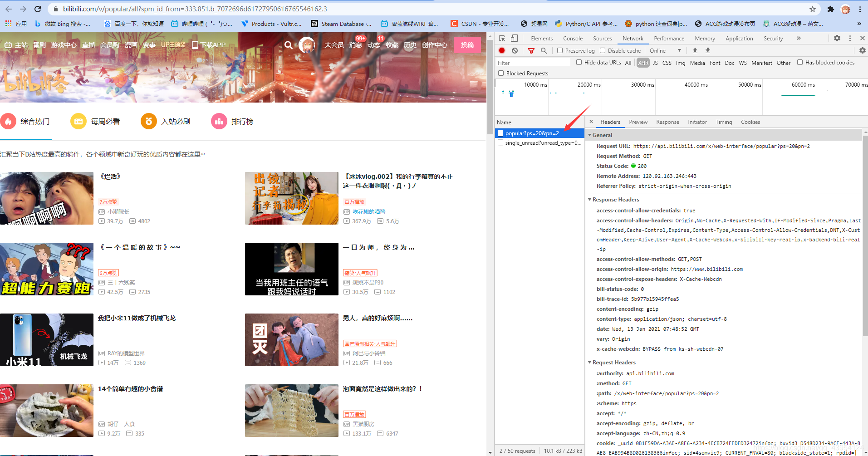Open the Preview tab of the request
The width and height of the screenshot is (868, 456).
tap(638, 122)
